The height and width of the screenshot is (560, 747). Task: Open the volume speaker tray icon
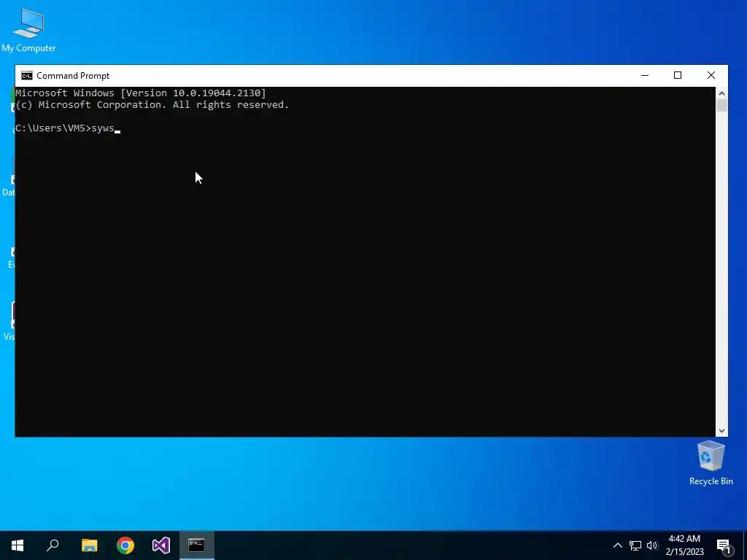652,545
